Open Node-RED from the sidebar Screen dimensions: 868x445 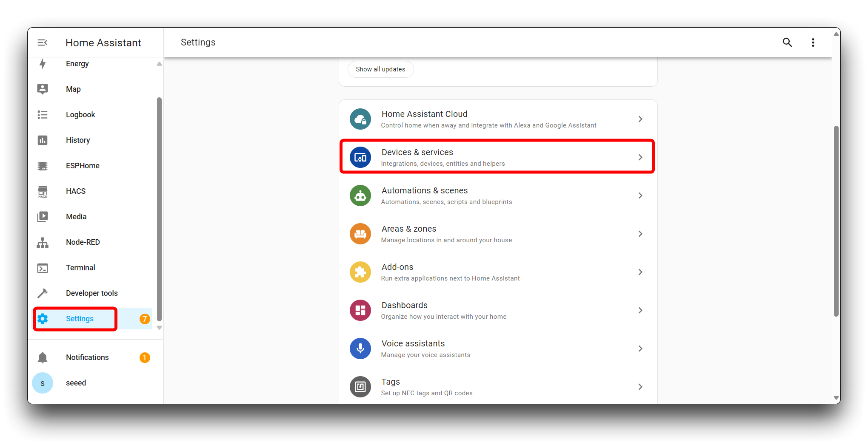(x=93, y=242)
